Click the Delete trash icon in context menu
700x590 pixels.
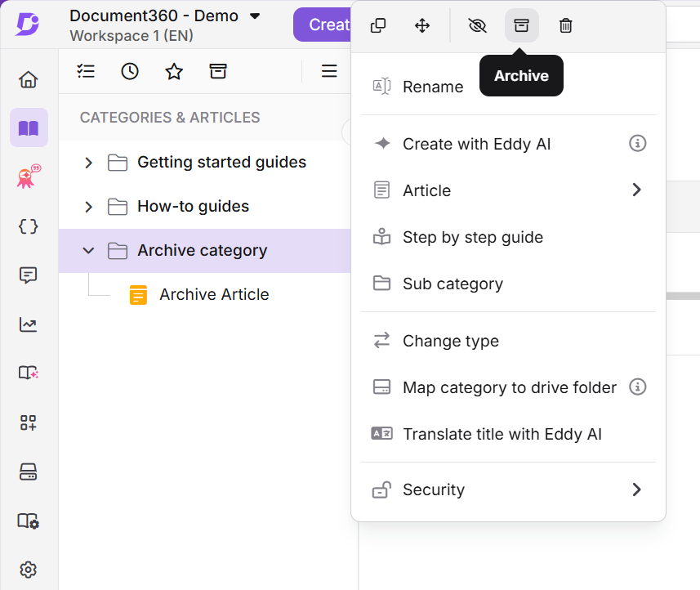point(565,25)
